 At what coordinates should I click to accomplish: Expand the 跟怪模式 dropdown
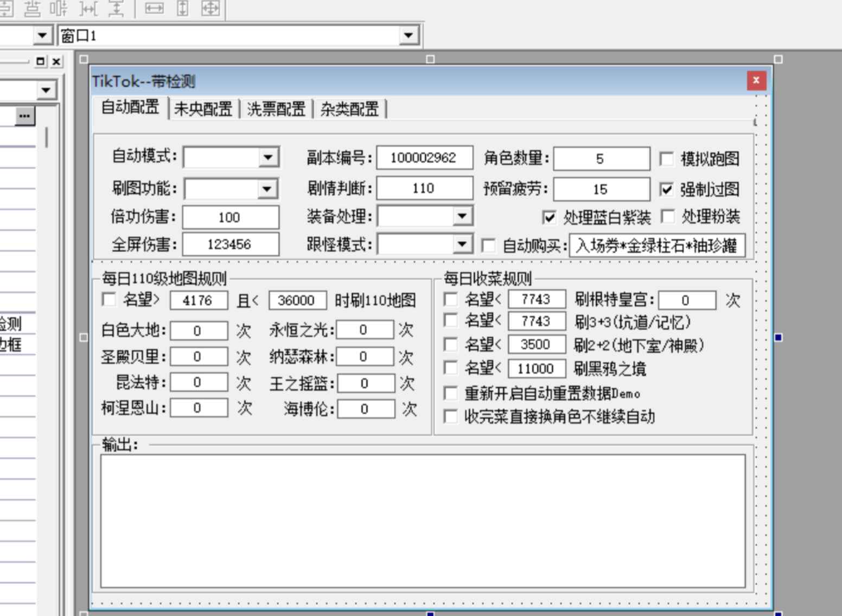[462, 244]
